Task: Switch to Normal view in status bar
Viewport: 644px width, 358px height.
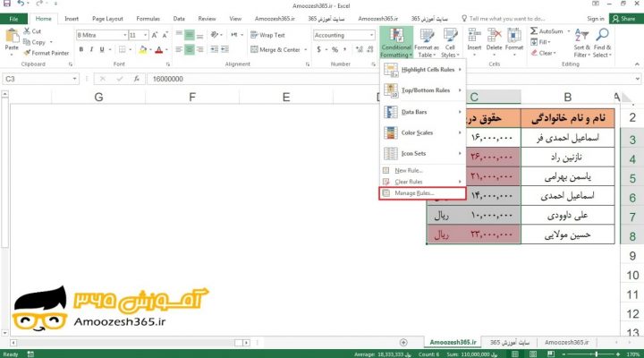Action: tap(514, 354)
